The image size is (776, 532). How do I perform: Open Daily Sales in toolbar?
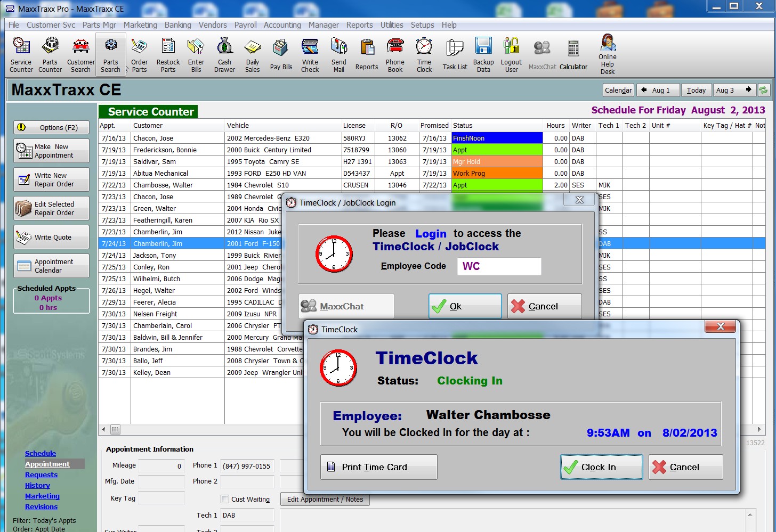pyautogui.click(x=253, y=54)
